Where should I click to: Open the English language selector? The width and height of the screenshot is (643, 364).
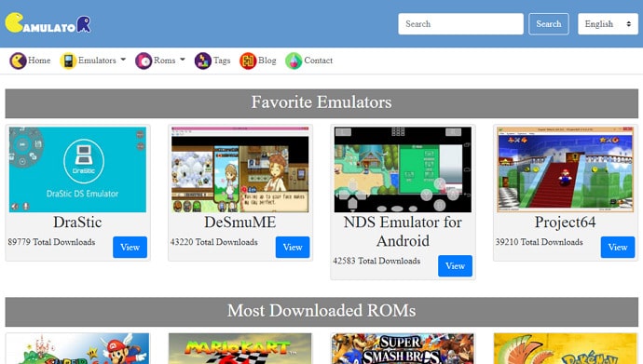[x=608, y=24]
